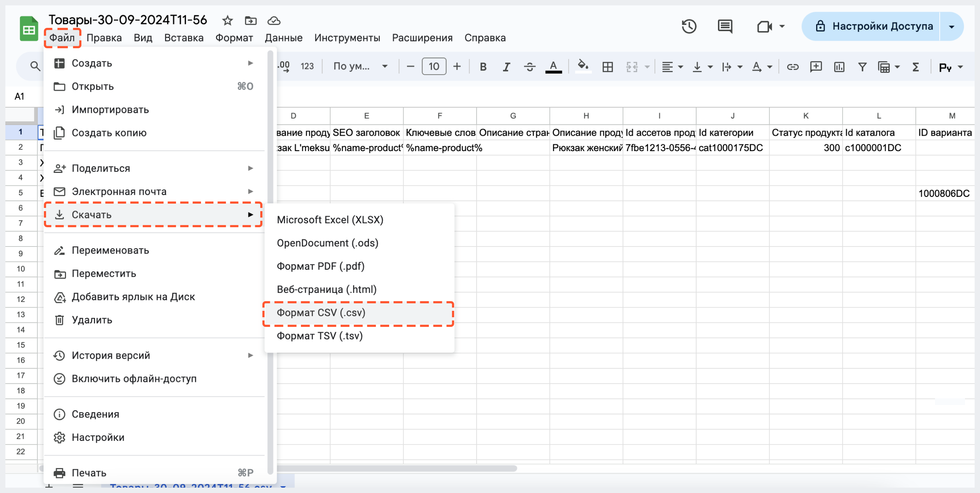The height and width of the screenshot is (493, 980).
Task: Toggle italic formatting
Action: pyautogui.click(x=506, y=67)
